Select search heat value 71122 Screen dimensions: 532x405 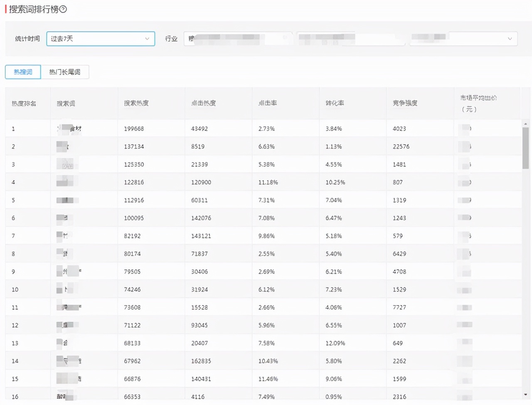point(132,326)
